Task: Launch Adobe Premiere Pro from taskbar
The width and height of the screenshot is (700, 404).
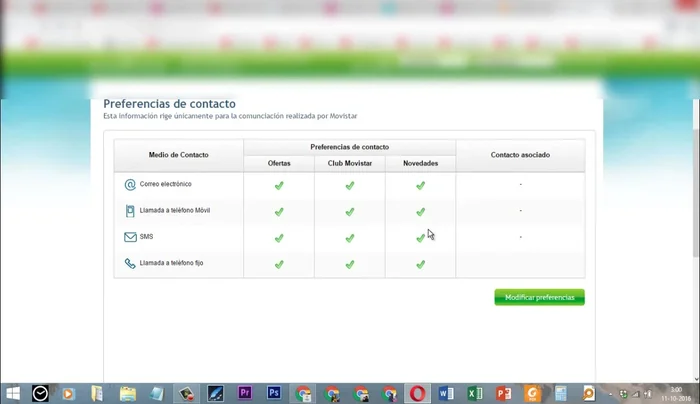Action: [x=245, y=393]
